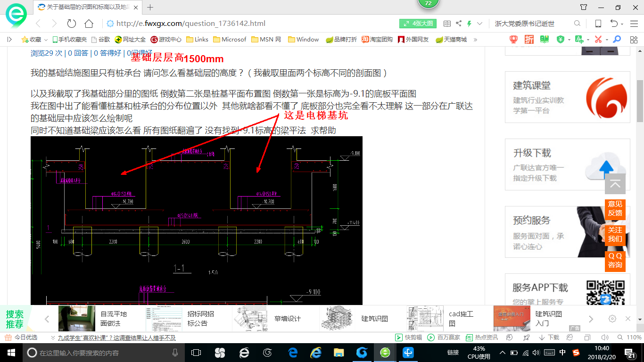The height and width of the screenshot is (362, 644).
Task: Open the 网址大全 bookmark
Action: coord(130,40)
